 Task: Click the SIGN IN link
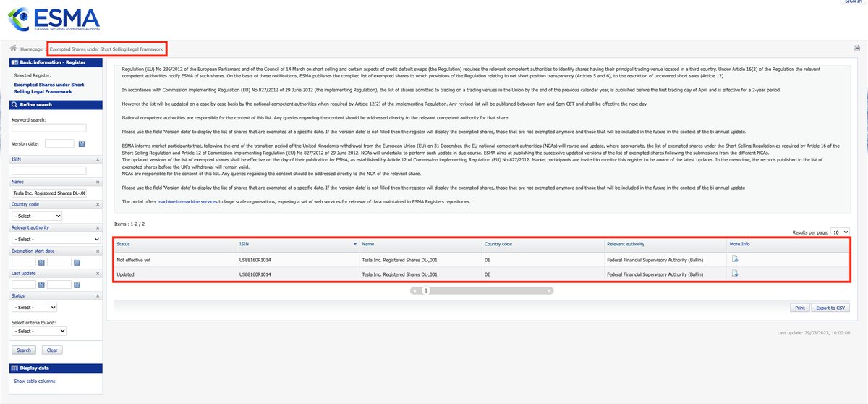click(852, 2)
